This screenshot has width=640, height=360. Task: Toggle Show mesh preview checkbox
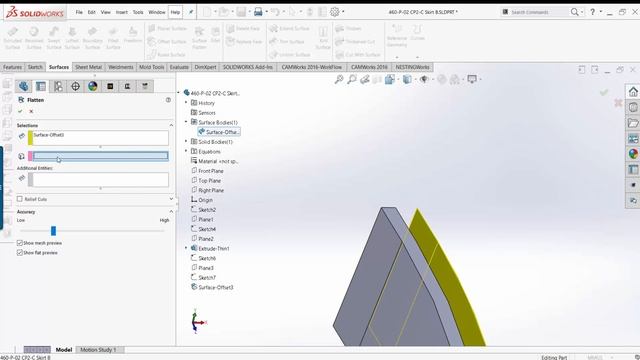click(x=20, y=243)
